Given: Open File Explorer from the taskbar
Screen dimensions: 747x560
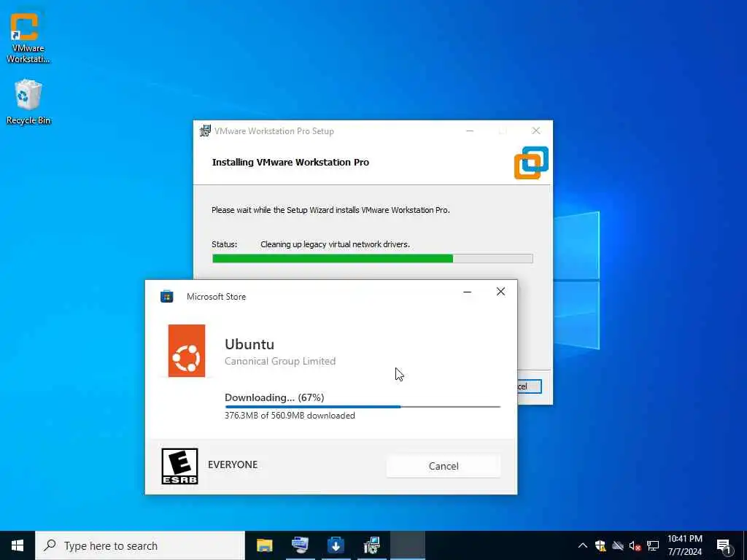Looking at the screenshot, I should [264, 545].
